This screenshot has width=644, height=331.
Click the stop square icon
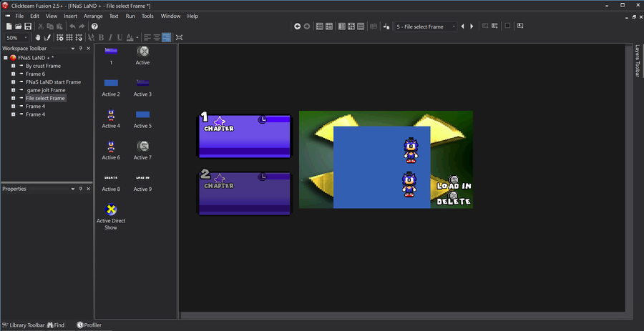click(x=507, y=26)
